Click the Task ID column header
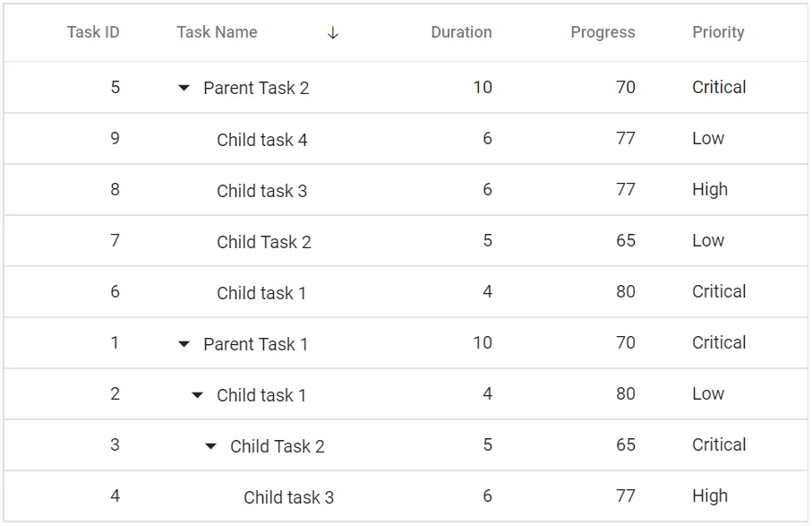Viewport: 812px width, 526px height. [92, 32]
